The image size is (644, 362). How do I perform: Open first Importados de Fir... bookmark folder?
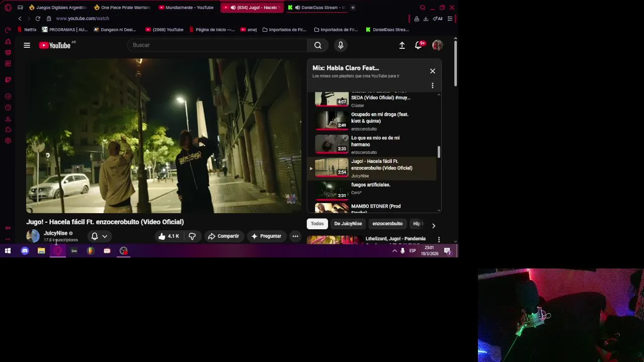(285, 30)
